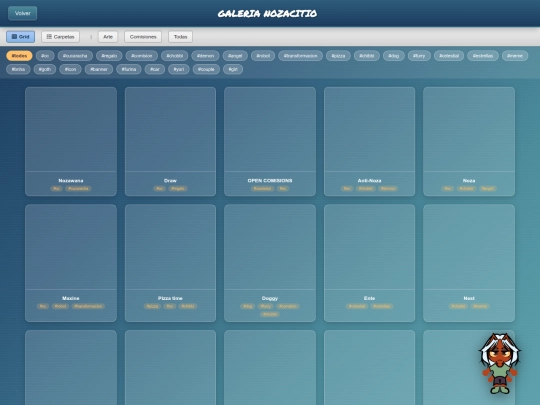Filter by #pizza tag in the tag bar
The height and width of the screenshot is (405, 540).
338,55
